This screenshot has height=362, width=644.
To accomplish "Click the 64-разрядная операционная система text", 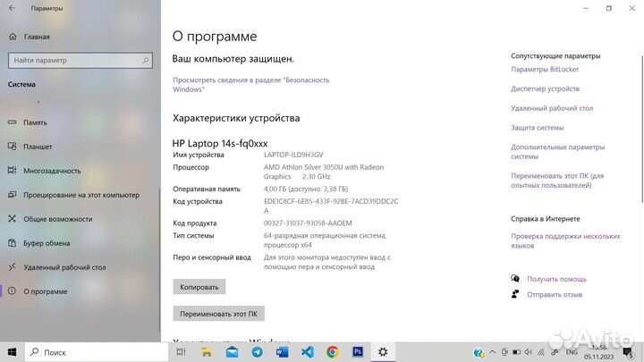I will pos(325,240).
